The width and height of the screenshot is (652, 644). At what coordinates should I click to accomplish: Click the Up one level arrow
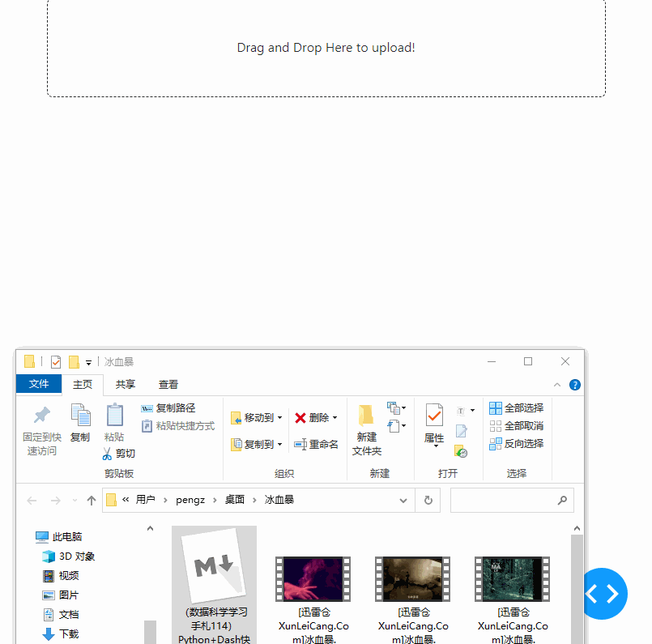[x=92, y=501]
